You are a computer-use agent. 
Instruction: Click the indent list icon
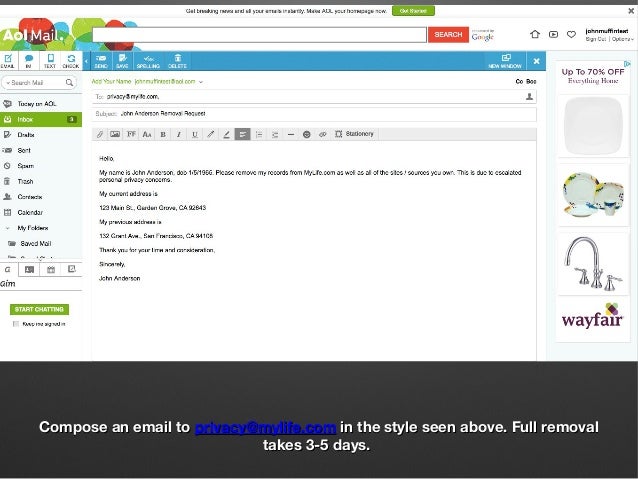pos(275,134)
